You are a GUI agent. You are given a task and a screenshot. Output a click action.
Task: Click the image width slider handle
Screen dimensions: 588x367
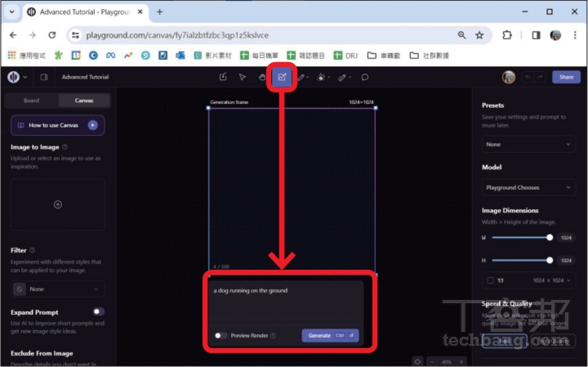click(550, 237)
